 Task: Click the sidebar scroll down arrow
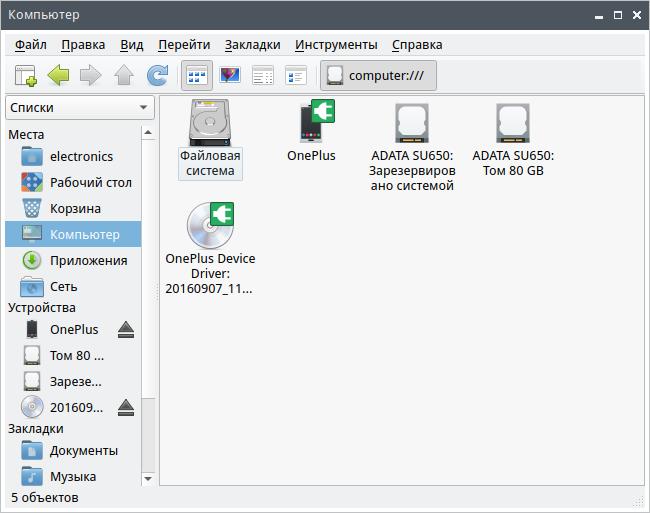[149, 479]
